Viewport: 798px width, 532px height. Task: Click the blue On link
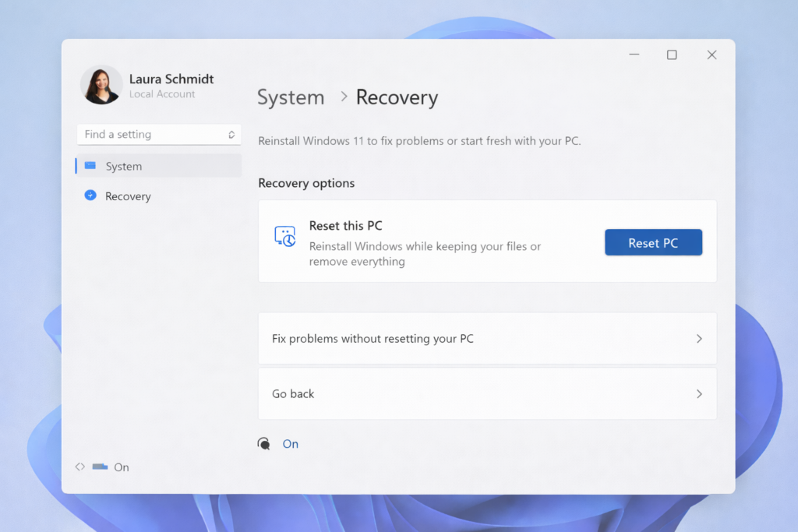[291, 444]
